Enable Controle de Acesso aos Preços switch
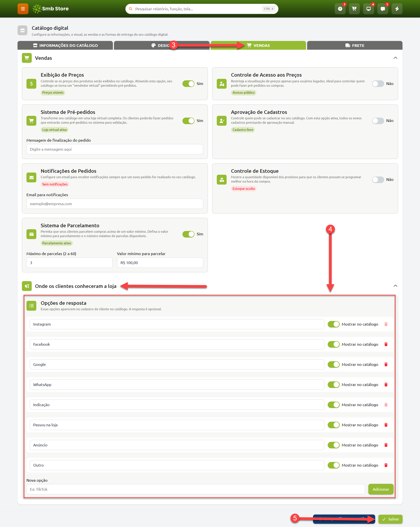The image size is (420, 527). (x=378, y=84)
